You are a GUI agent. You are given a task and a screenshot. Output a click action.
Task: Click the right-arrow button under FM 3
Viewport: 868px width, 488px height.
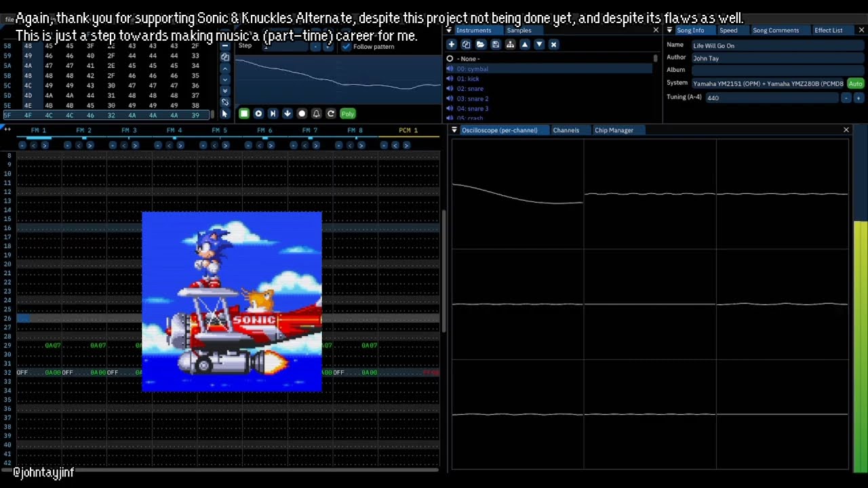(x=135, y=145)
